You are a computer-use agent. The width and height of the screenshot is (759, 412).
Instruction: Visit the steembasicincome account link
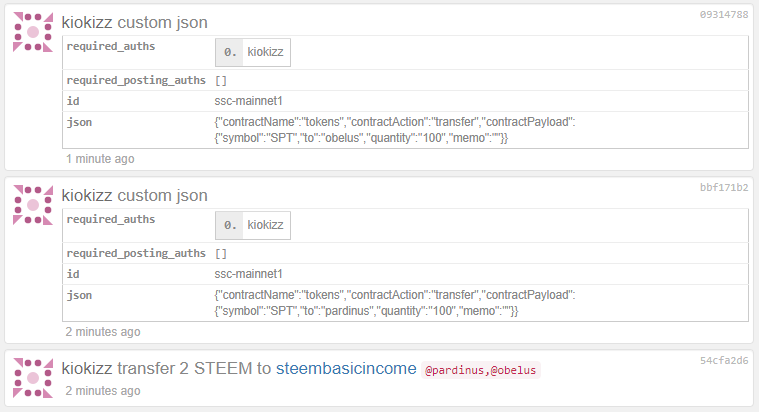345,368
